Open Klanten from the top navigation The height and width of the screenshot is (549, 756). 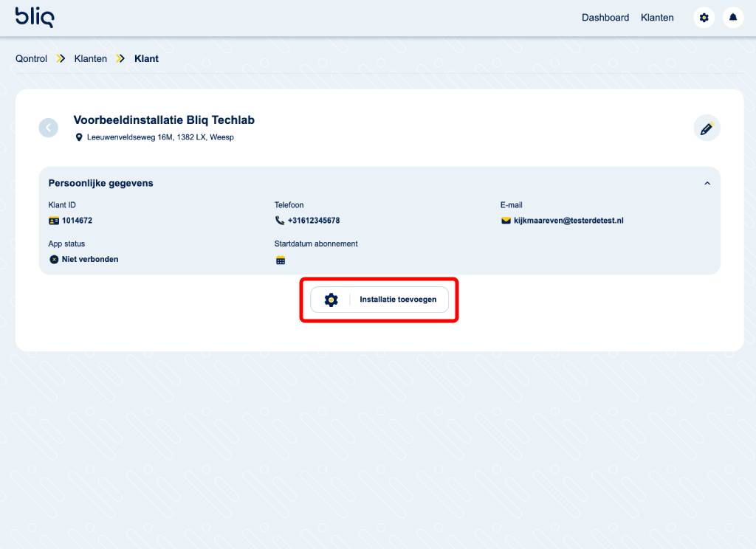click(x=657, y=18)
